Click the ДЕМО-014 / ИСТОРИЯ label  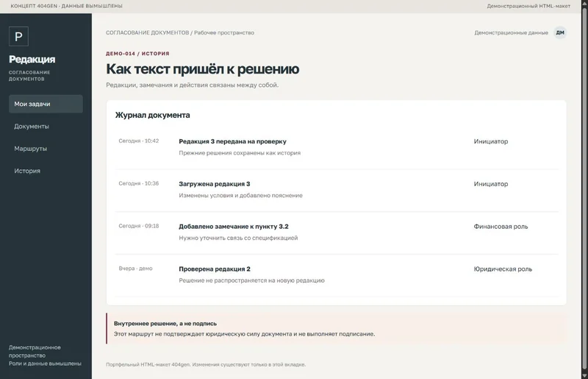coord(137,54)
